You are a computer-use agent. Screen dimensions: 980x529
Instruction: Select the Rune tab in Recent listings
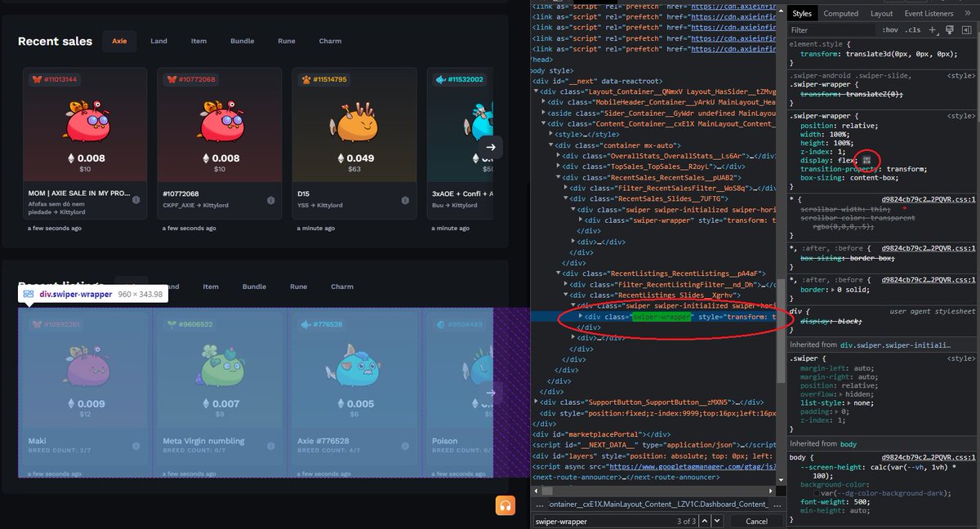point(298,287)
